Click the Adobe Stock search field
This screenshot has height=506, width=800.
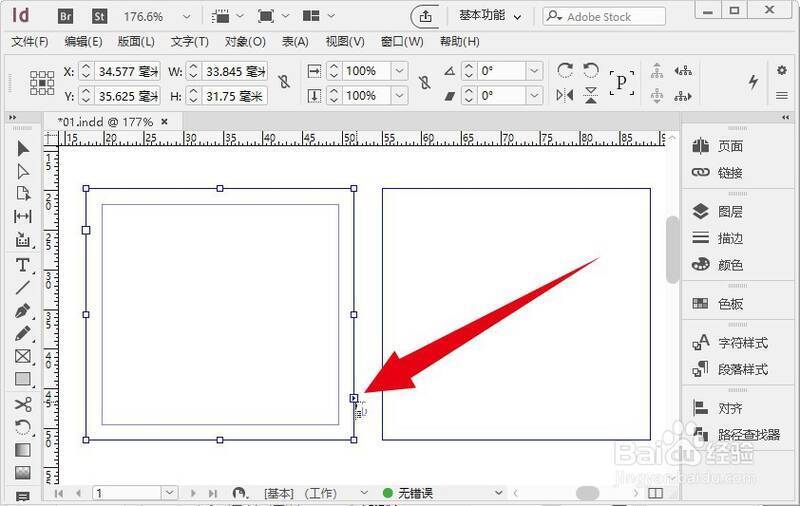[604, 17]
